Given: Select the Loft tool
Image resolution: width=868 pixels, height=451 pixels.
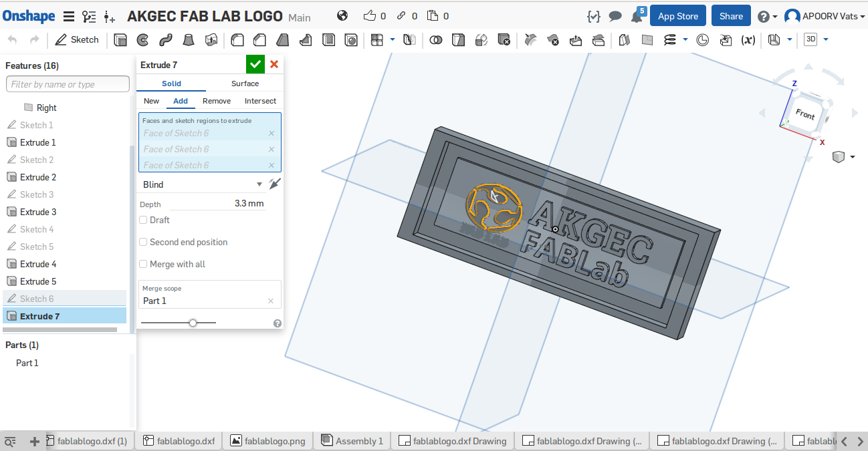Looking at the screenshot, I should click(189, 40).
